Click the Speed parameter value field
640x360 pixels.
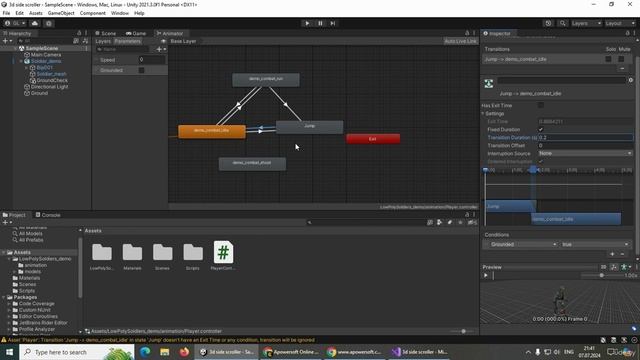(151, 60)
